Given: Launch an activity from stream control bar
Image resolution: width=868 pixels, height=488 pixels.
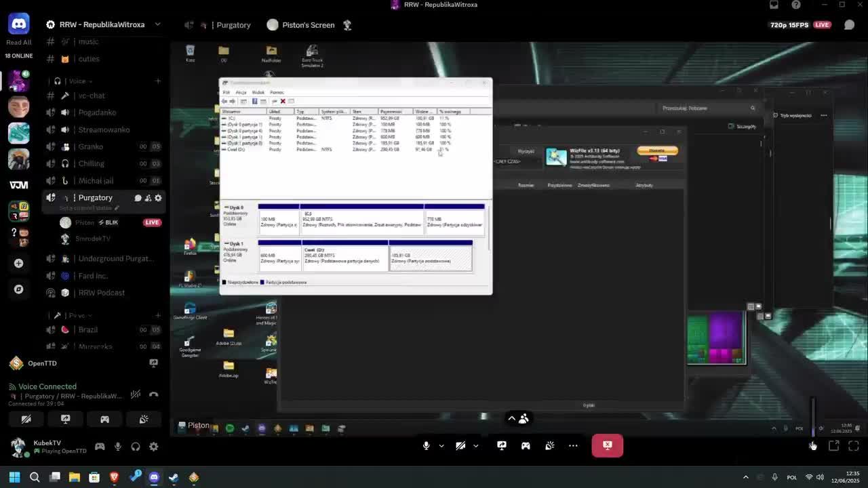Looking at the screenshot, I should pos(526,445).
